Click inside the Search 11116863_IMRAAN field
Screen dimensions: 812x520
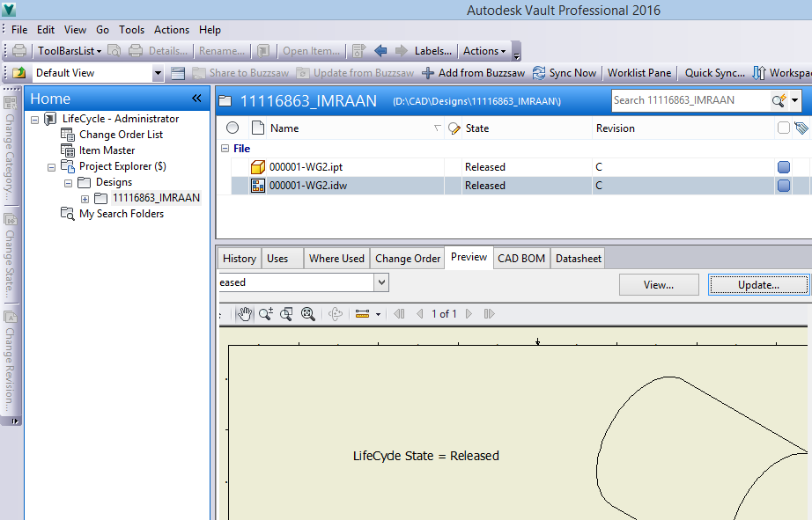pyautogui.click(x=687, y=101)
